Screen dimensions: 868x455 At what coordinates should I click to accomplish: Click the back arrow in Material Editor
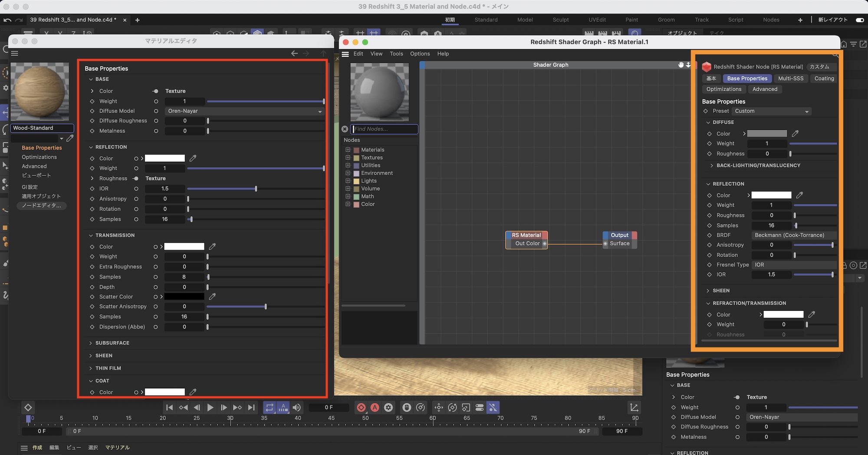tap(294, 53)
